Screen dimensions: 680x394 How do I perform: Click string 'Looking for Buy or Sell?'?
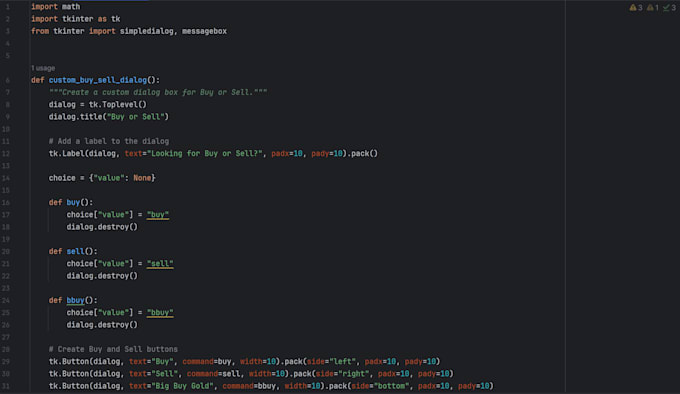205,153
